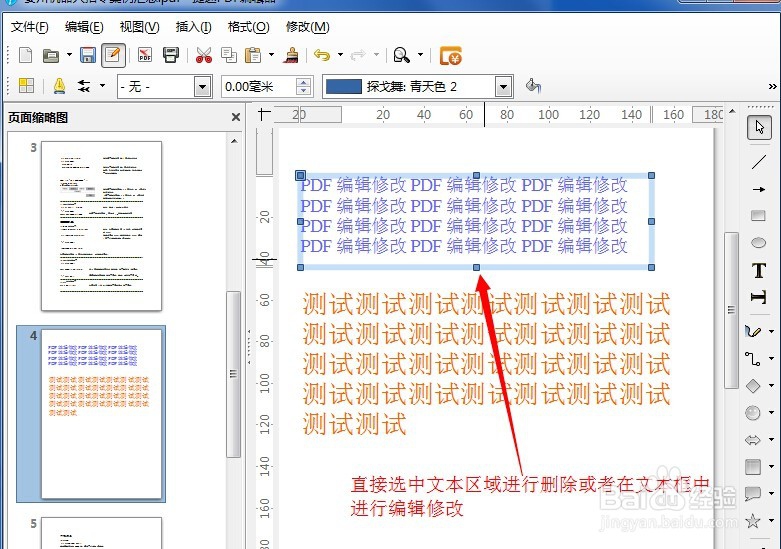
Task: Choose the smiley symbol shapes tool
Action: coord(753,412)
